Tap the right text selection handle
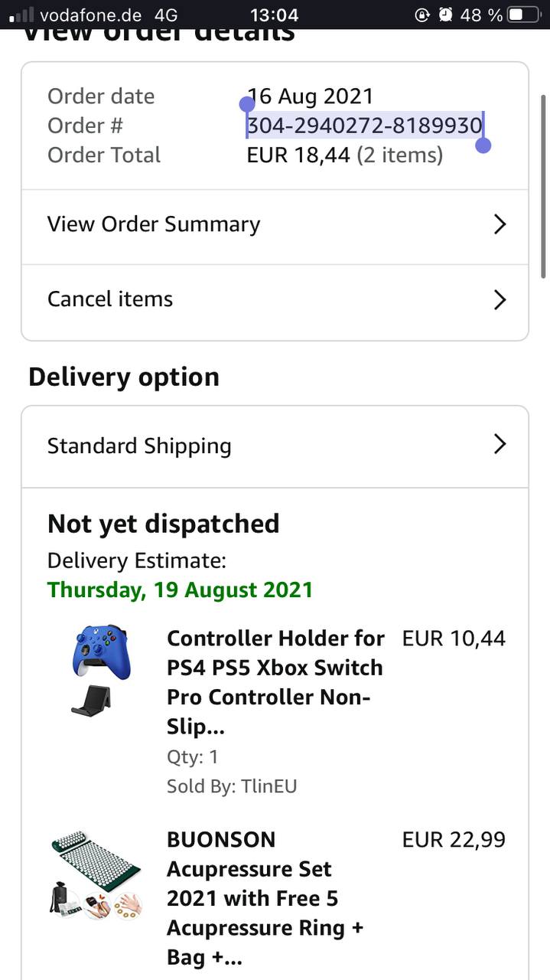 [483, 145]
